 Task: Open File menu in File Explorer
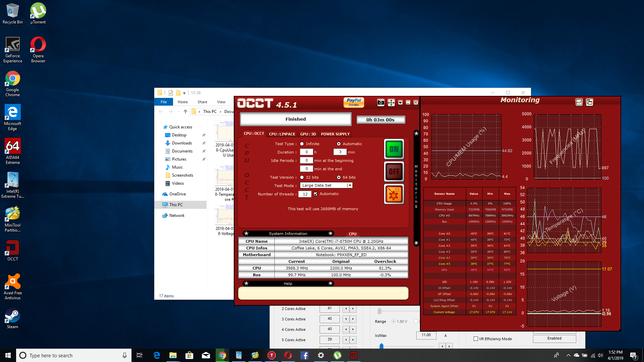pyautogui.click(x=164, y=102)
